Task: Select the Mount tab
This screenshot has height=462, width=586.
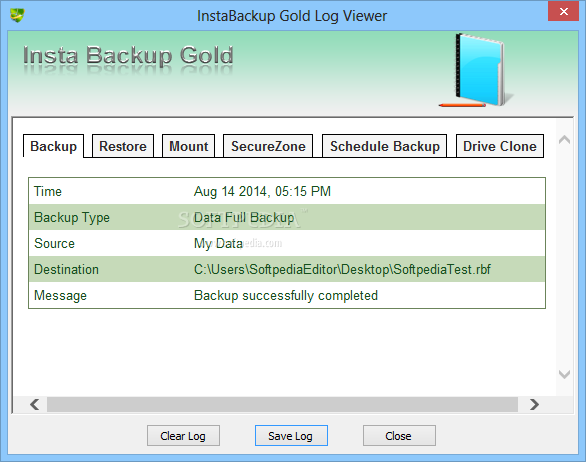Action: click(188, 146)
